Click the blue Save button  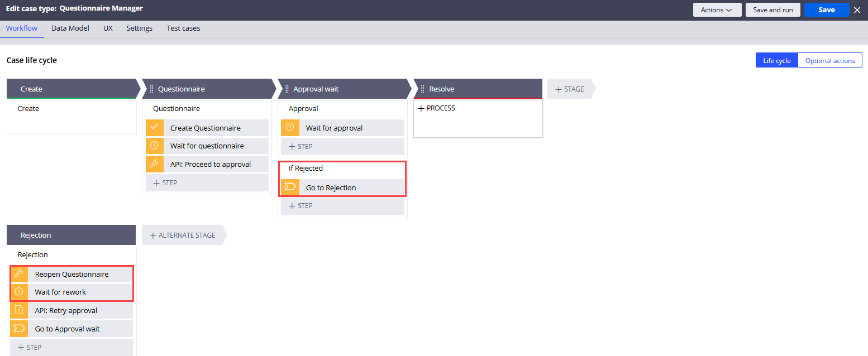(x=826, y=10)
